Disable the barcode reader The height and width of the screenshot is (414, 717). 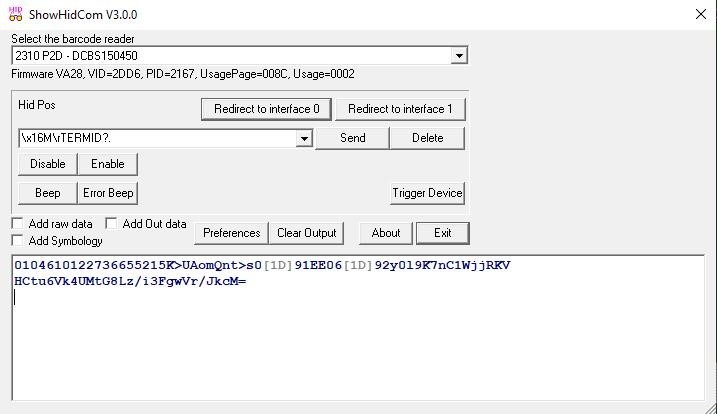coord(47,164)
